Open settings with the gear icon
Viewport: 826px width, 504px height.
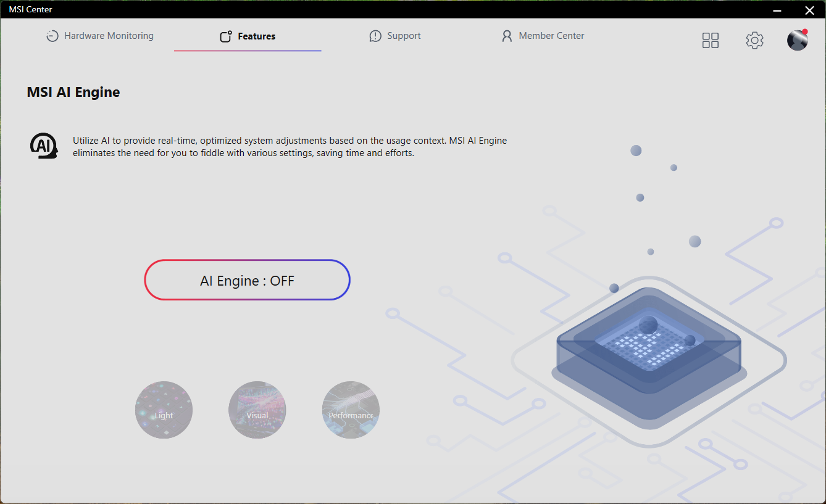(x=754, y=40)
